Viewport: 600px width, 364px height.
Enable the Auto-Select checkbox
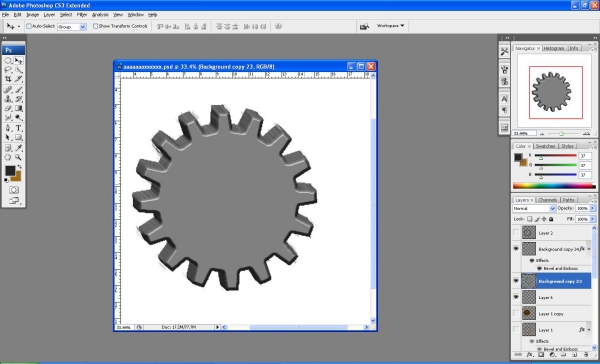click(29, 26)
